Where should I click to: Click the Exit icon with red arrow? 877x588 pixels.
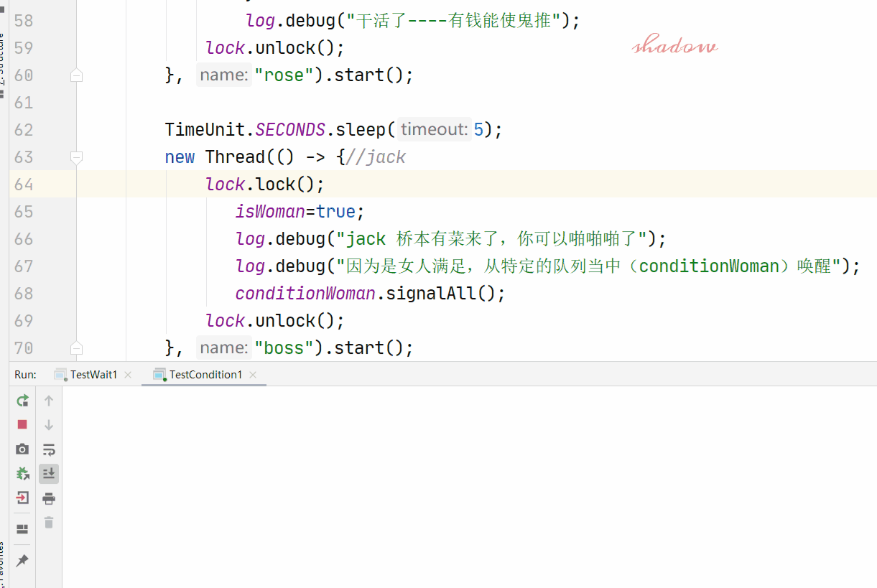tap(22, 498)
